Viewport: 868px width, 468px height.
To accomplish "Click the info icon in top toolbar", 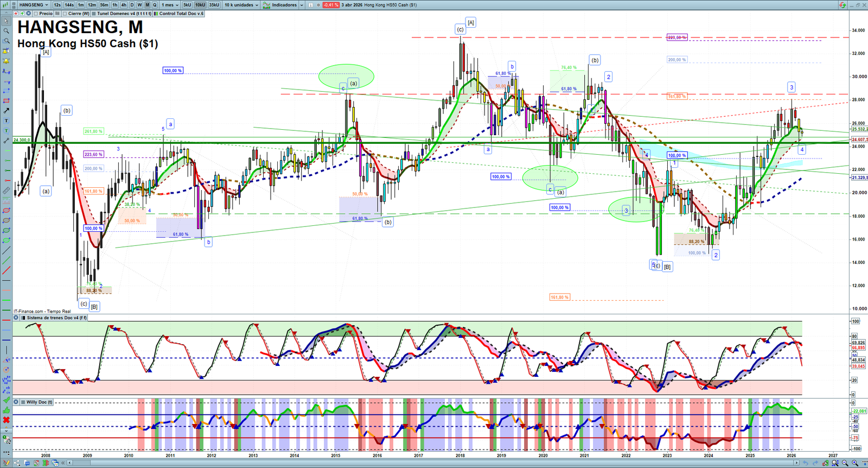I will pyautogui.click(x=311, y=5).
